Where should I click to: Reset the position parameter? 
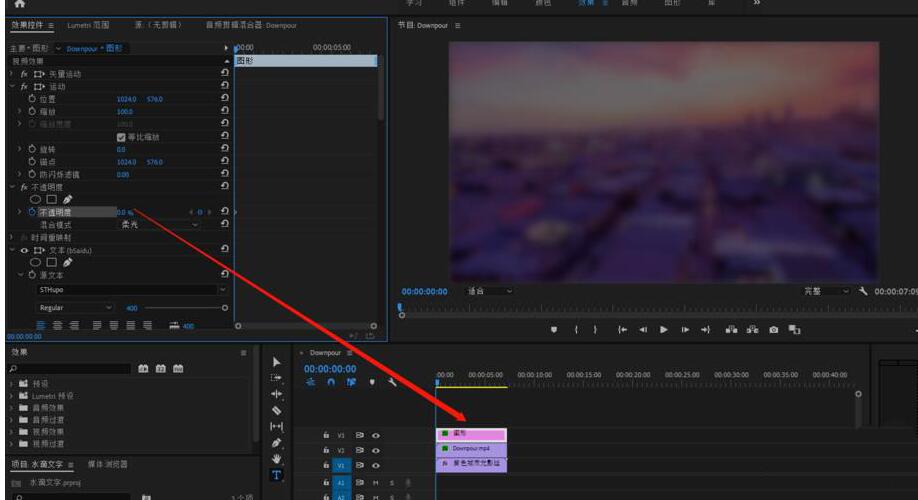225,98
